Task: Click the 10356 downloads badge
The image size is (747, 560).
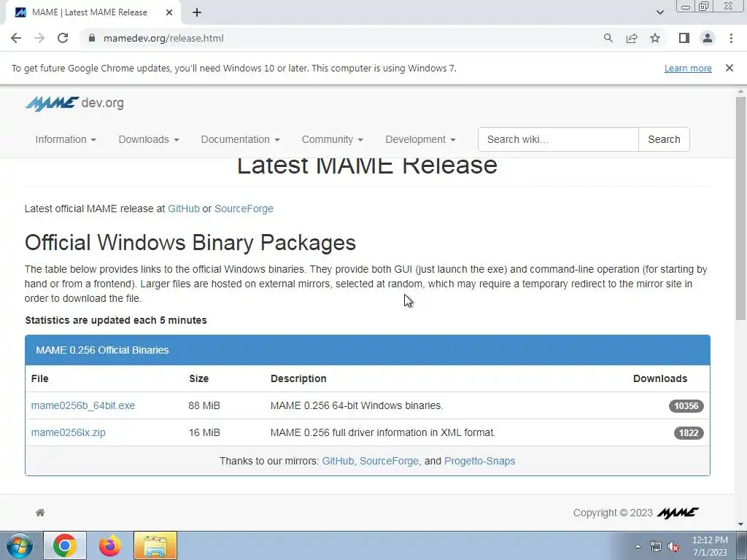Action: point(686,405)
